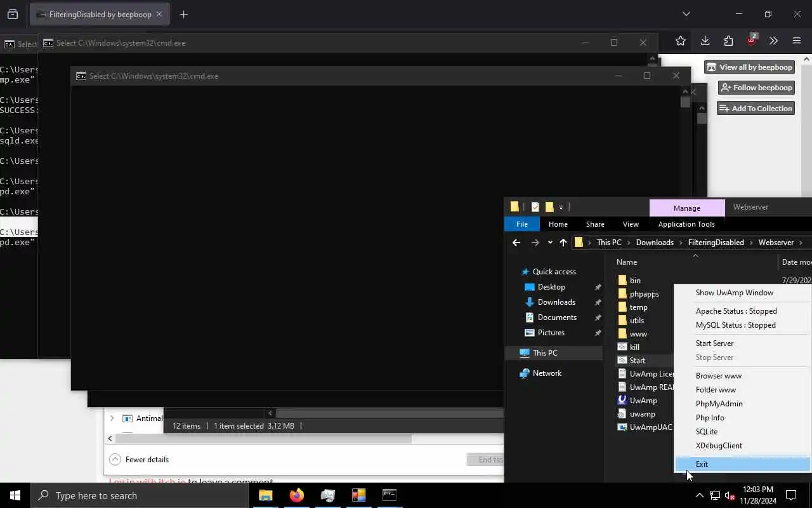Select the uwamp settings file

click(642, 414)
